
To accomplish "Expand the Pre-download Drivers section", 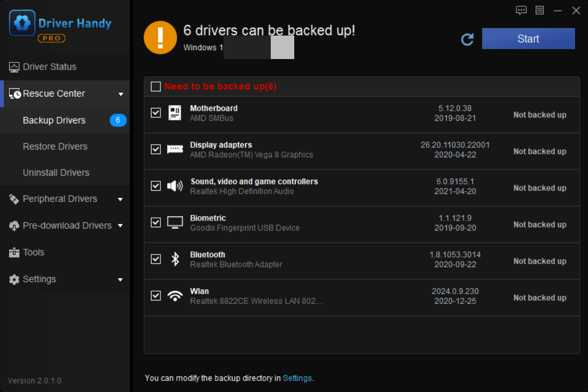I will (121, 225).
